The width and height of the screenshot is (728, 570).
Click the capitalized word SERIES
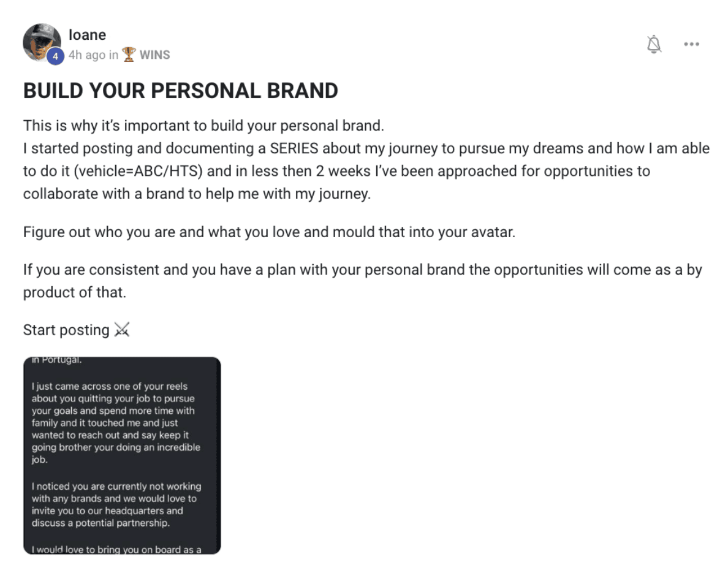pos(294,148)
